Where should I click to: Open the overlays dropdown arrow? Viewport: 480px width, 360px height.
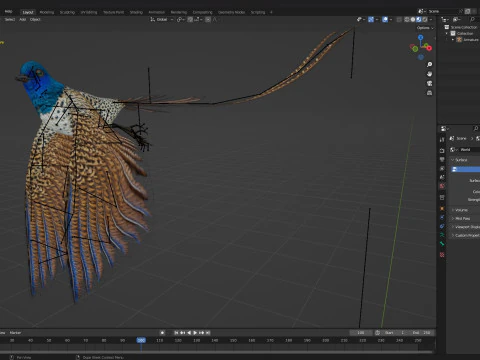(391, 20)
